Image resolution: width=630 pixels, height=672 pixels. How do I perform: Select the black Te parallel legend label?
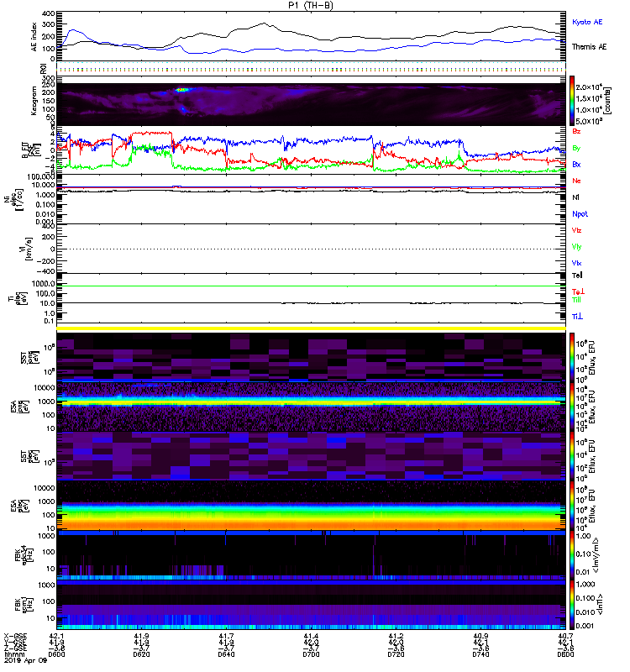click(577, 276)
